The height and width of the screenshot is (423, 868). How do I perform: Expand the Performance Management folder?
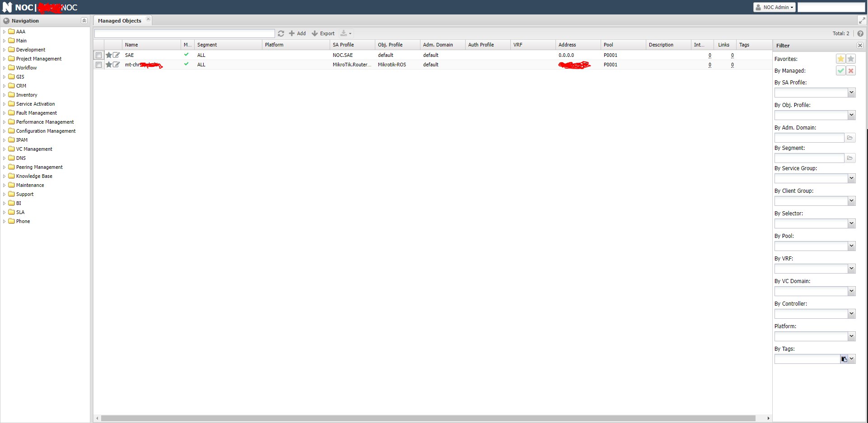[x=5, y=122]
